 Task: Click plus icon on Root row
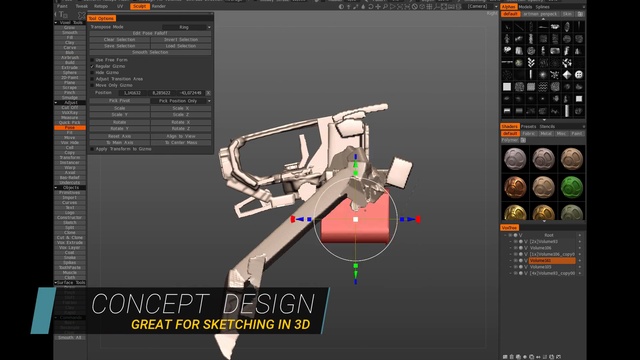580,235
